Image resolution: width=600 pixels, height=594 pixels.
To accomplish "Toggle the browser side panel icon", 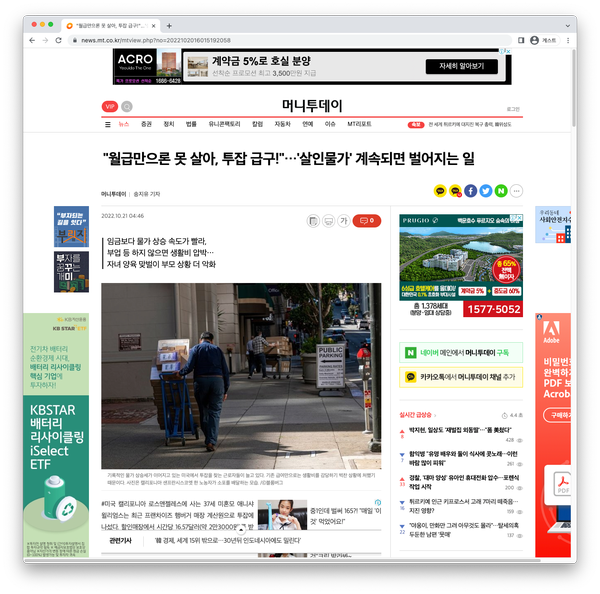I will [521, 40].
